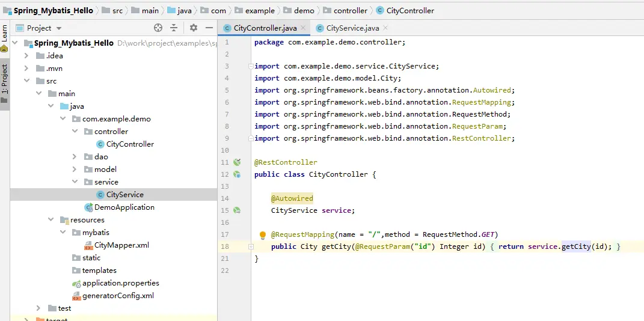Select the static folder
644x321 pixels.
[x=91, y=258]
